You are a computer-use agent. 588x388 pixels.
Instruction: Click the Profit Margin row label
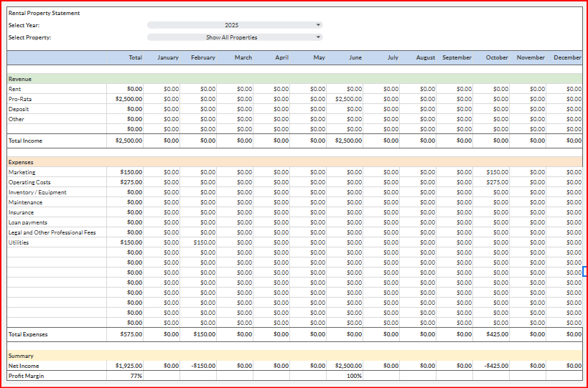(x=26, y=376)
